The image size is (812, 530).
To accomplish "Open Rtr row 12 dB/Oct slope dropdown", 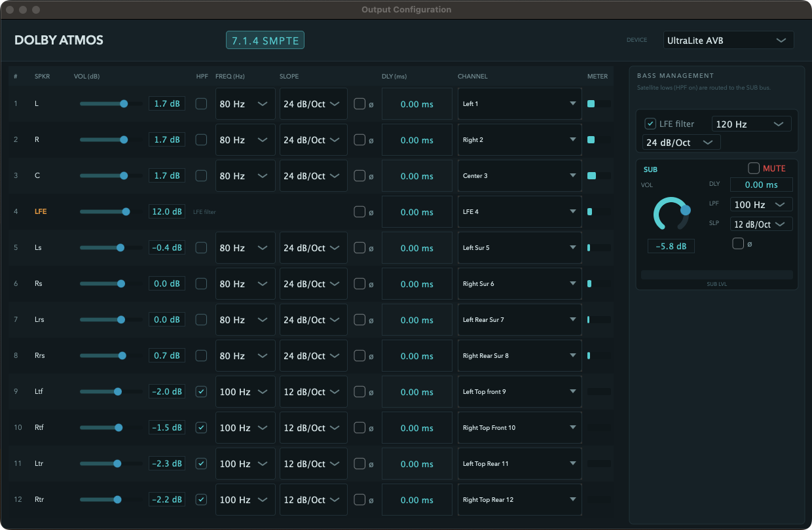I will [314, 499].
